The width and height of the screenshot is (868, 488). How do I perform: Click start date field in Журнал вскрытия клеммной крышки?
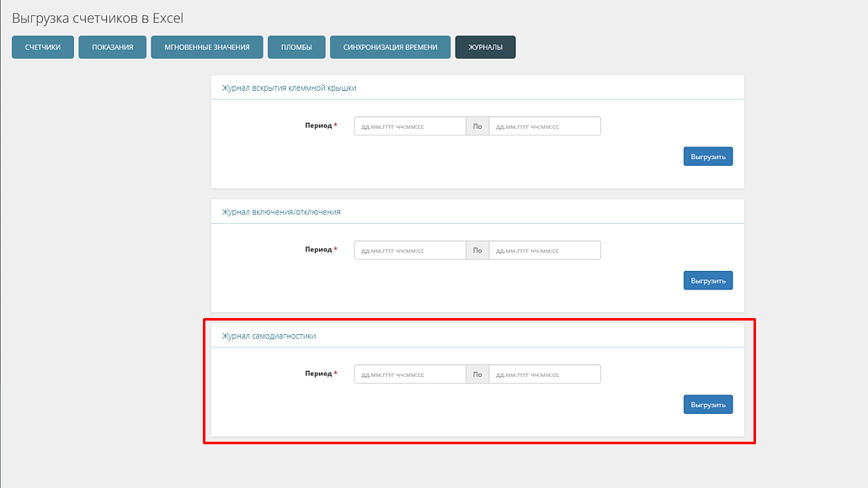pos(409,125)
